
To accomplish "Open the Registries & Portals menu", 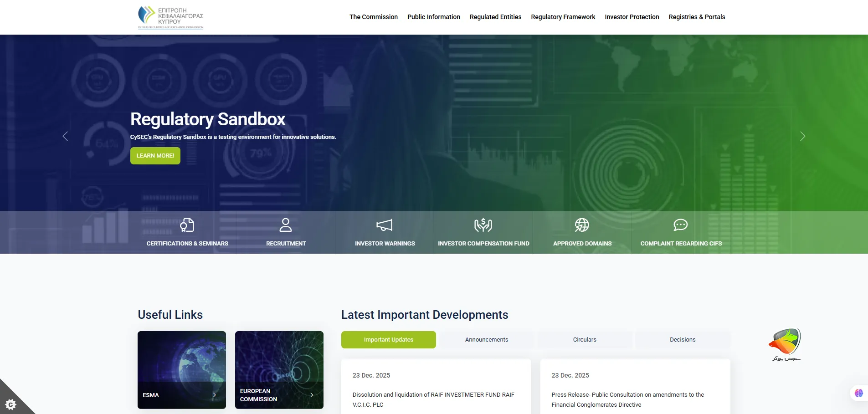I will (x=697, y=17).
